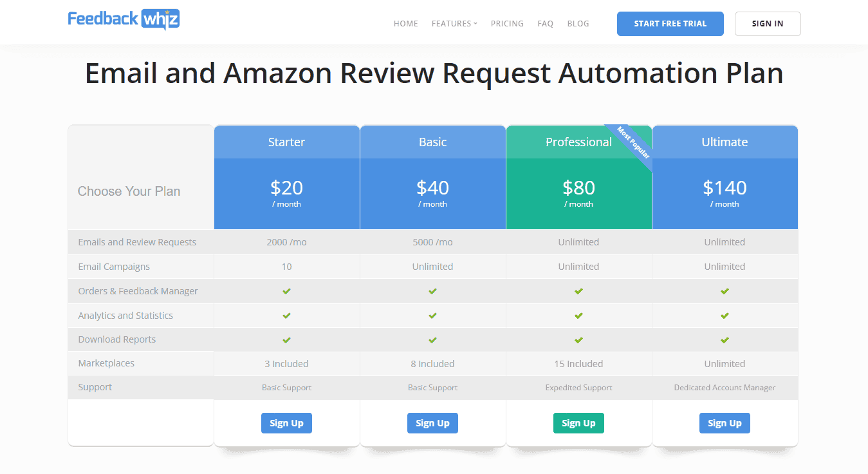Click the FeedbackWhiz logo
This screenshot has width=868, height=474.
click(124, 19)
